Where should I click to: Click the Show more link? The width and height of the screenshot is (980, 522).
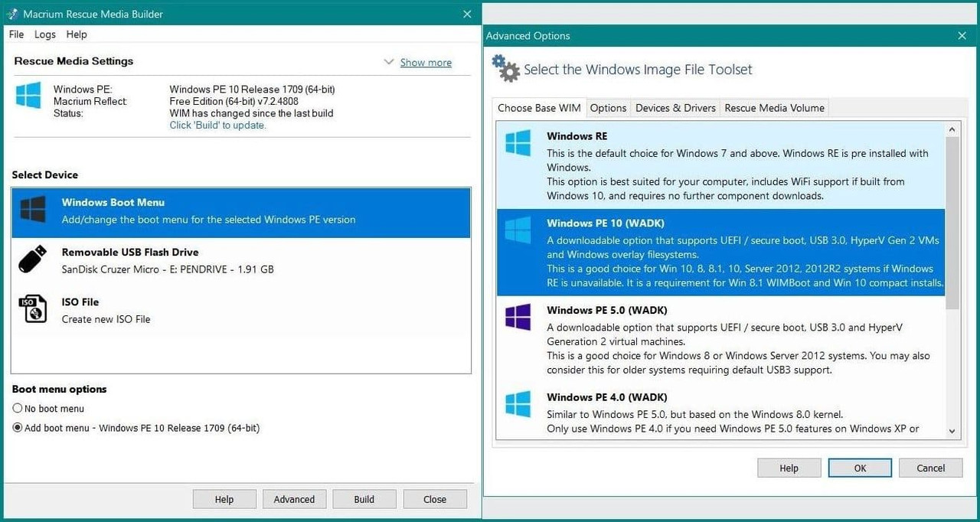pos(426,63)
